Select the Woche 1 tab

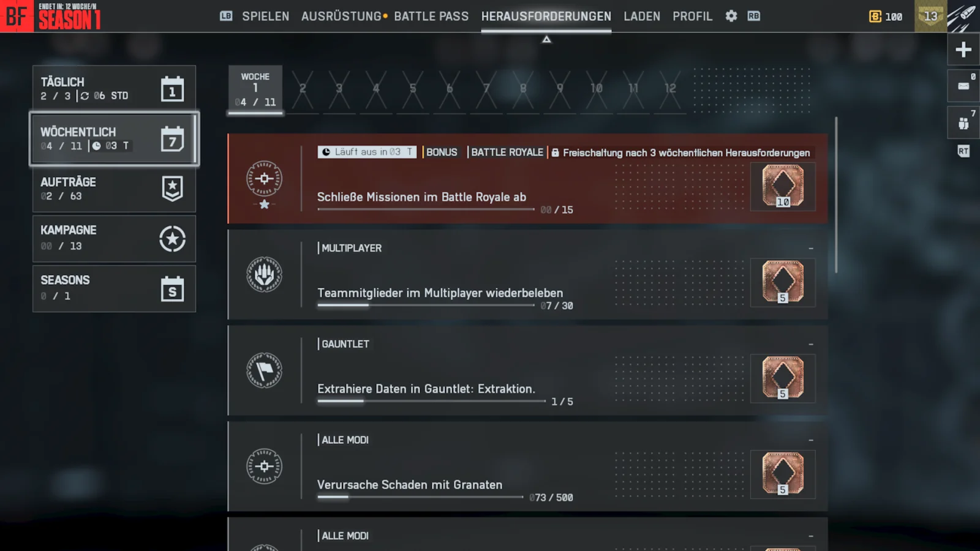255,89
